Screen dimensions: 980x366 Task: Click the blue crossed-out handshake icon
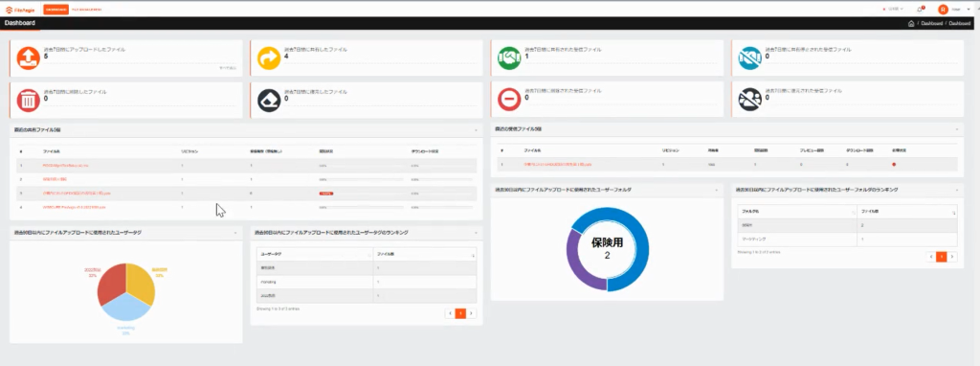(x=749, y=58)
